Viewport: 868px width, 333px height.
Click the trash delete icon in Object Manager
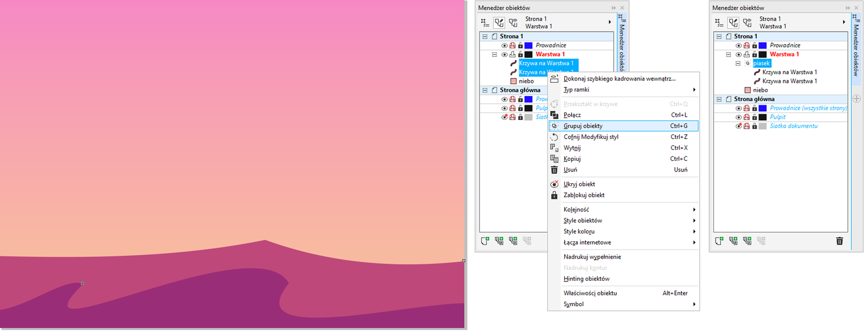(x=839, y=241)
